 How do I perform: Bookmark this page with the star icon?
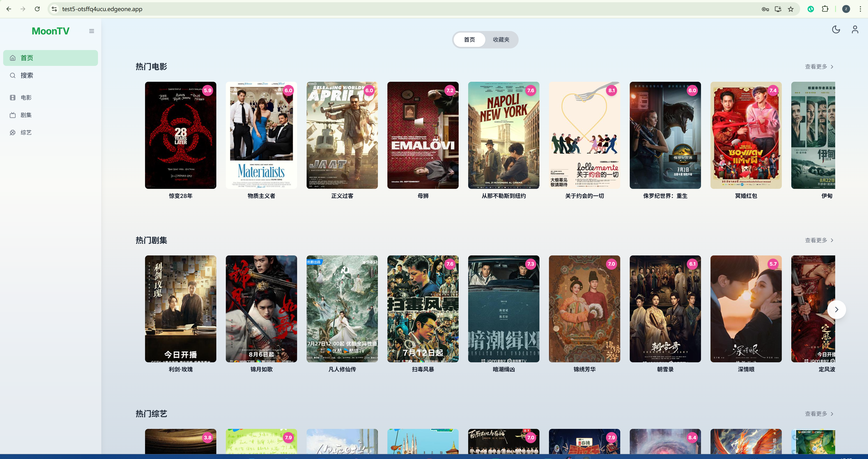point(791,9)
